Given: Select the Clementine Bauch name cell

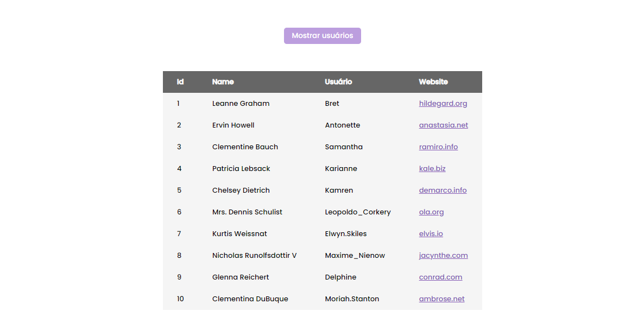Looking at the screenshot, I should pos(245,147).
